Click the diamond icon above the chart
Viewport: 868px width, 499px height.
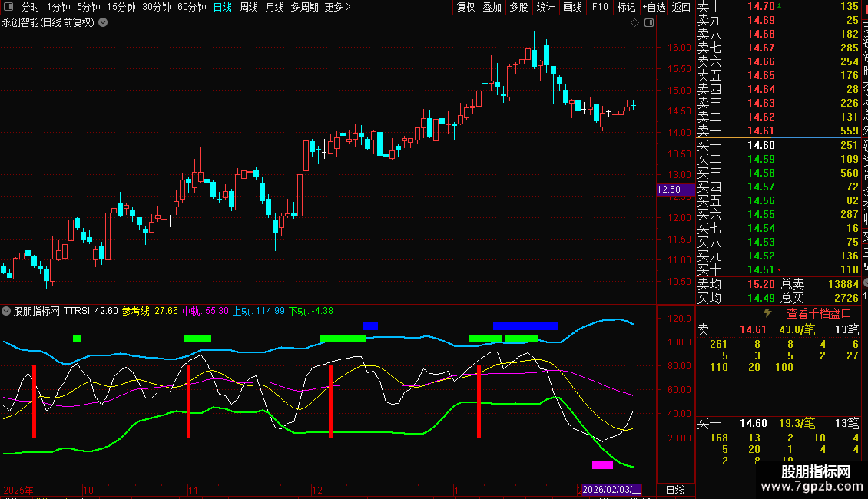click(634, 23)
